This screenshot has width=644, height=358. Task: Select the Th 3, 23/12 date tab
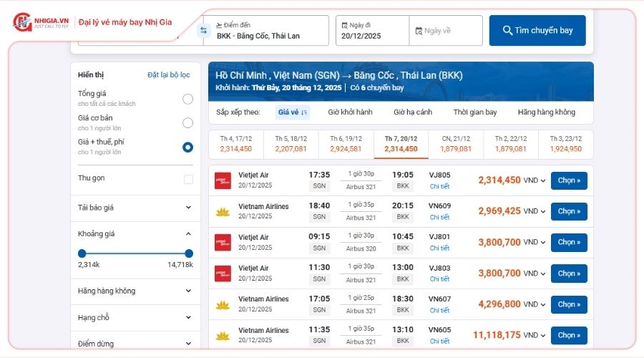point(566,144)
